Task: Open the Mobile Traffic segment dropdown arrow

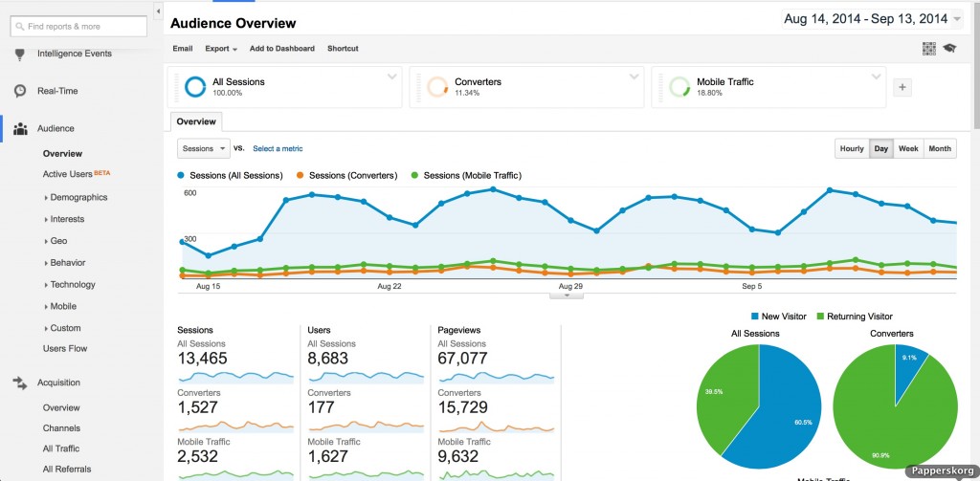Action: point(876,77)
